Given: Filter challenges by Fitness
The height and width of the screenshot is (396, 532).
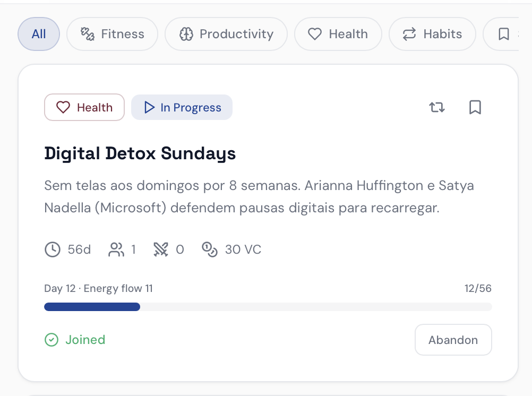Looking at the screenshot, I should [x=113, y=34].
